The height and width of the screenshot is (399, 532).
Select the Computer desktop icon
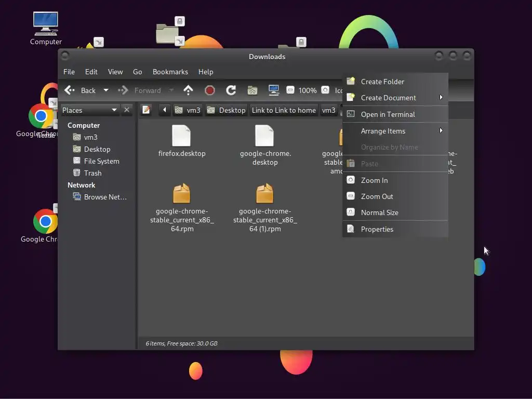point(46,24)
